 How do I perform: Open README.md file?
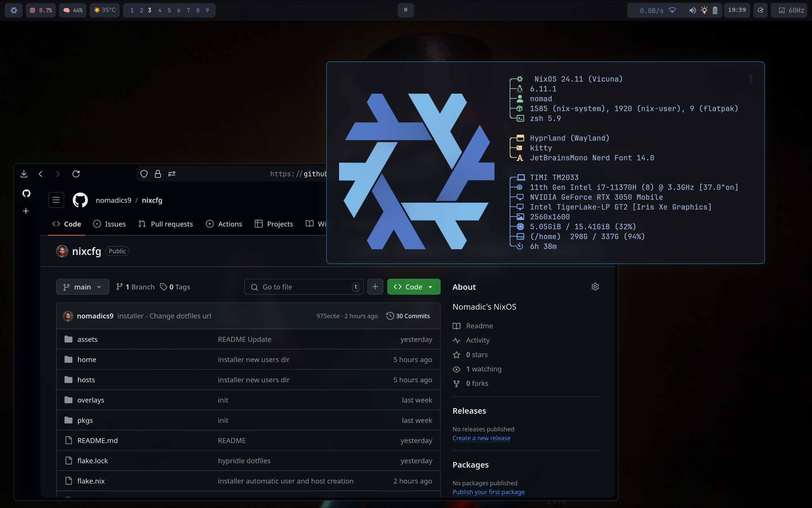97,440
